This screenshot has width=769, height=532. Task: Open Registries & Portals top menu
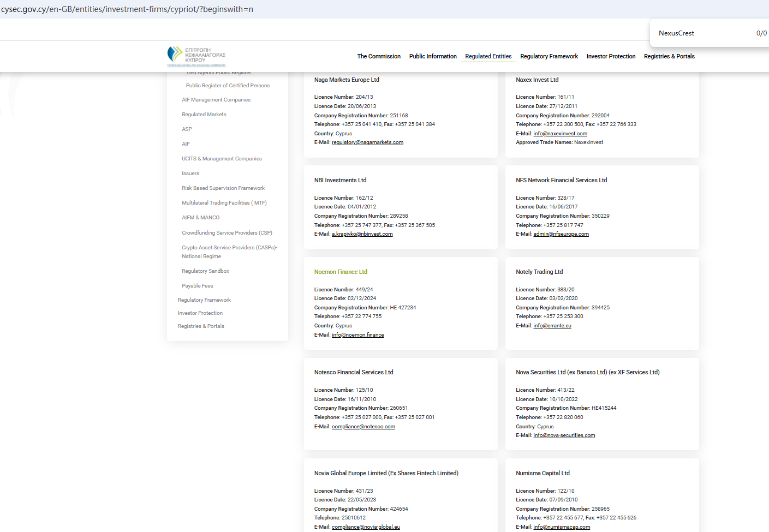point(669,56)
